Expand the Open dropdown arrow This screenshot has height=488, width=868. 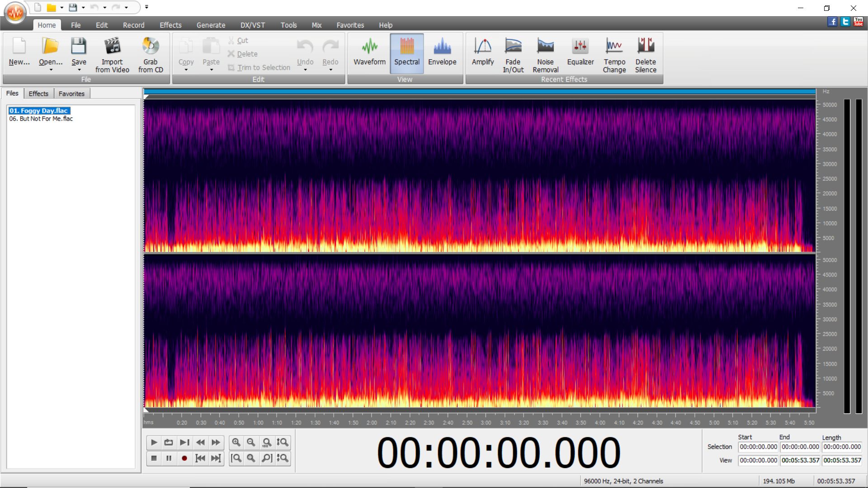tap(51, 70)
